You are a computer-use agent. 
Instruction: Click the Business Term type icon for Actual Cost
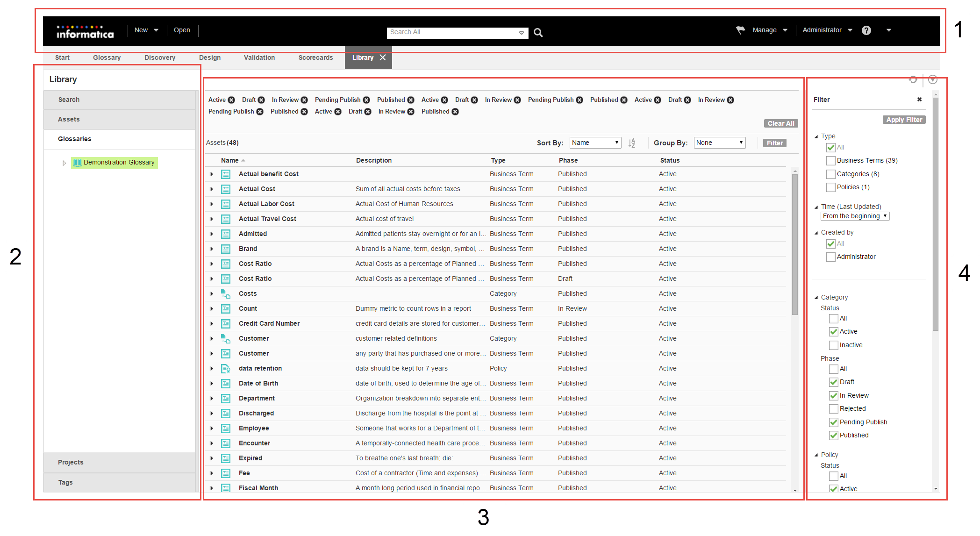coord(226,189)
